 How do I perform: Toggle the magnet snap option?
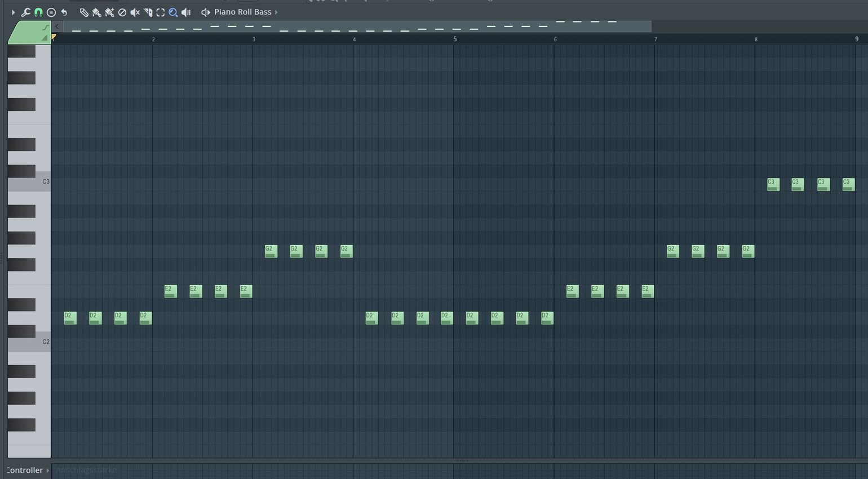38,12
